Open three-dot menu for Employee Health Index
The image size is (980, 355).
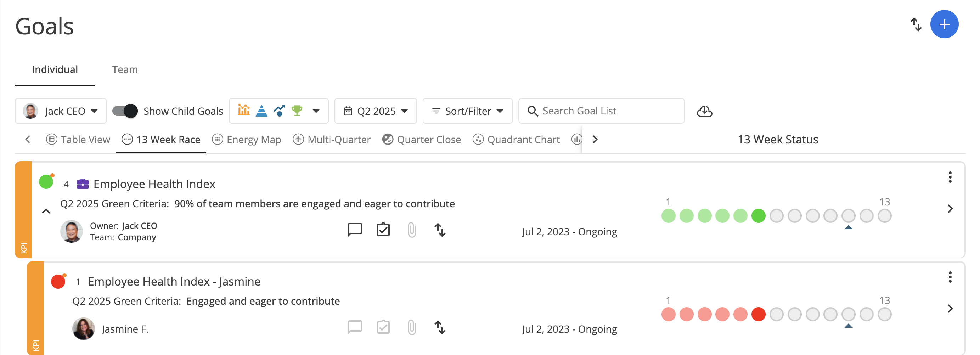point(950,177)
